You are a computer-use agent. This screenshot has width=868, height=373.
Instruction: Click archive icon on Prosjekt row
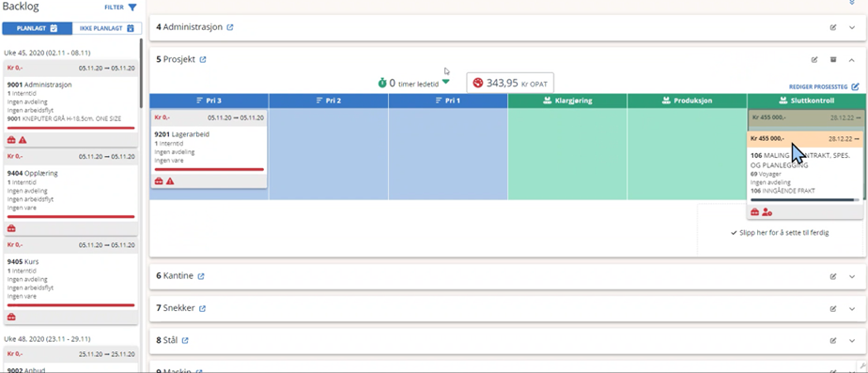pos(833,60)
